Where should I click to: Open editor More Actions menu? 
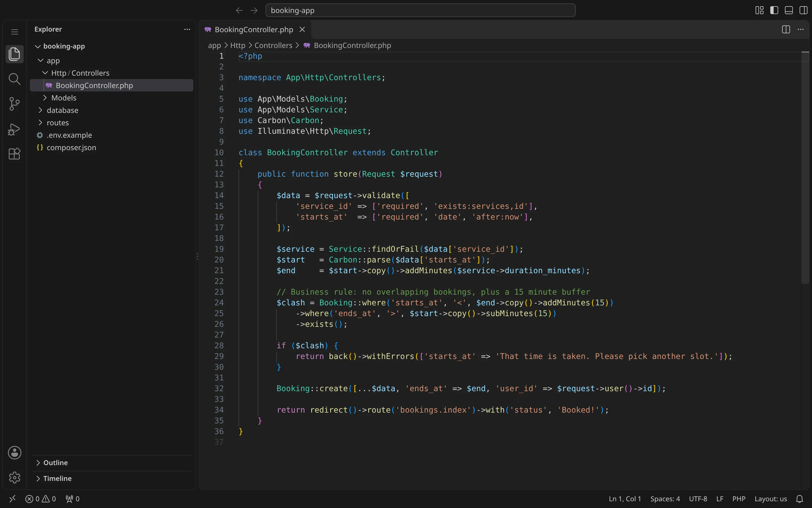pyautogui.click(x=801, y=30)
